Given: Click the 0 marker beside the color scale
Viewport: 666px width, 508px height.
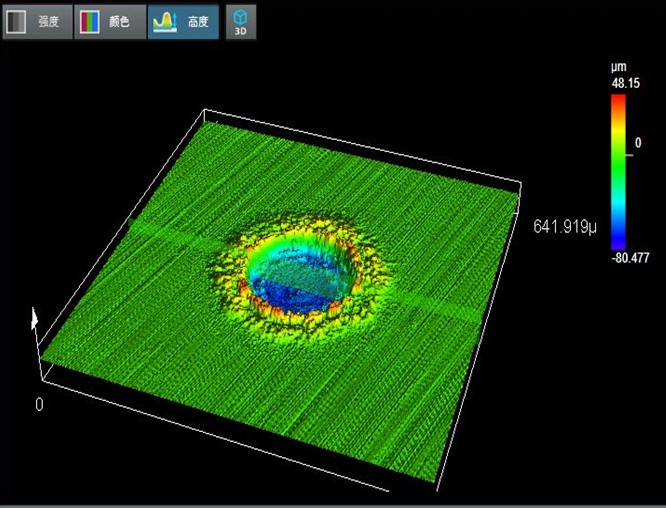Looking at the screenshot, I should [x=638, y=143].
